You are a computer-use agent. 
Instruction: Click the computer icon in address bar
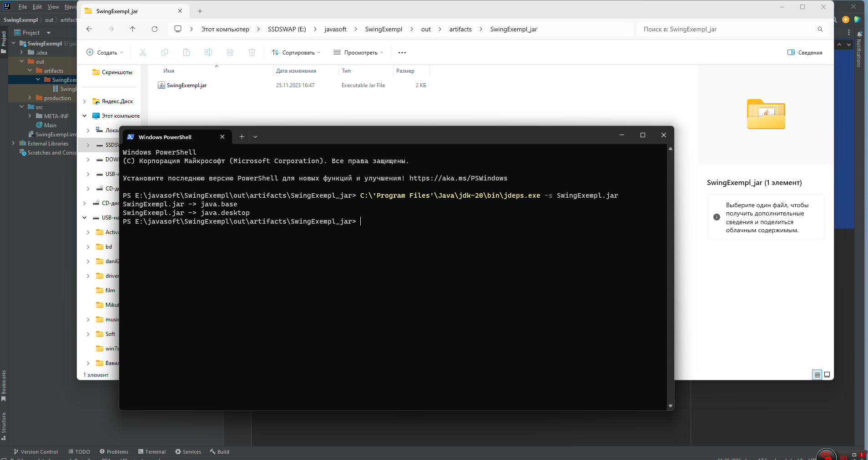pos(178,29)
